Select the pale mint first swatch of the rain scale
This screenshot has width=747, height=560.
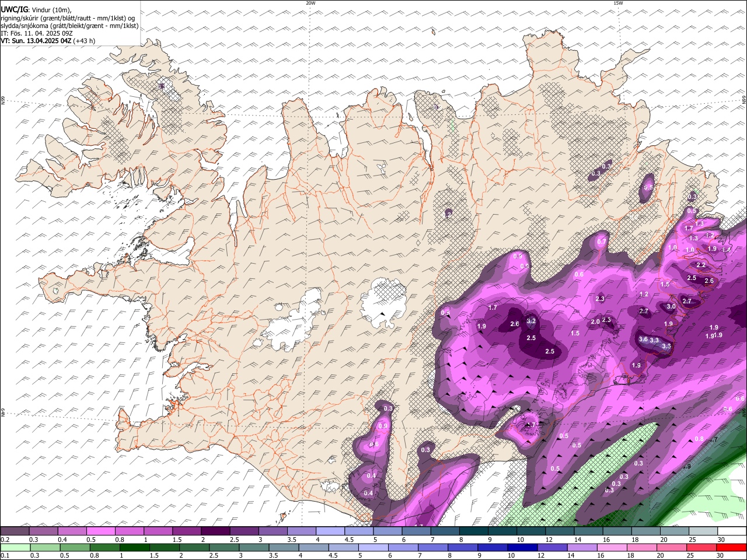(x=15, y=547)
